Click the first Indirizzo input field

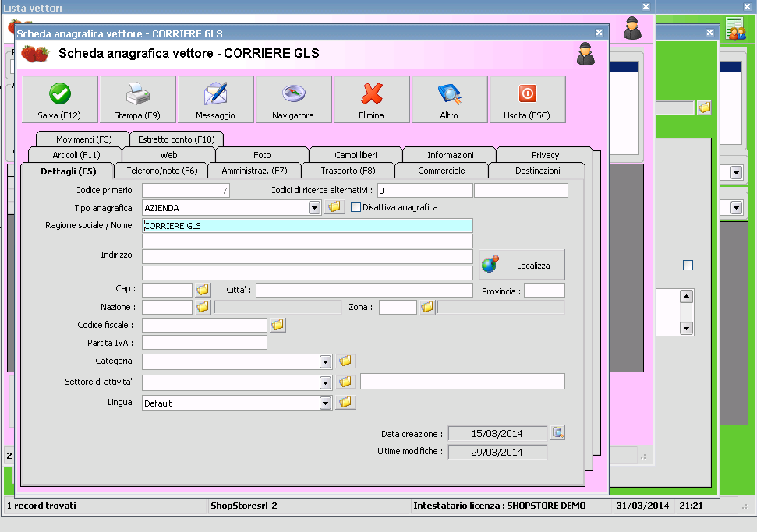307,256
